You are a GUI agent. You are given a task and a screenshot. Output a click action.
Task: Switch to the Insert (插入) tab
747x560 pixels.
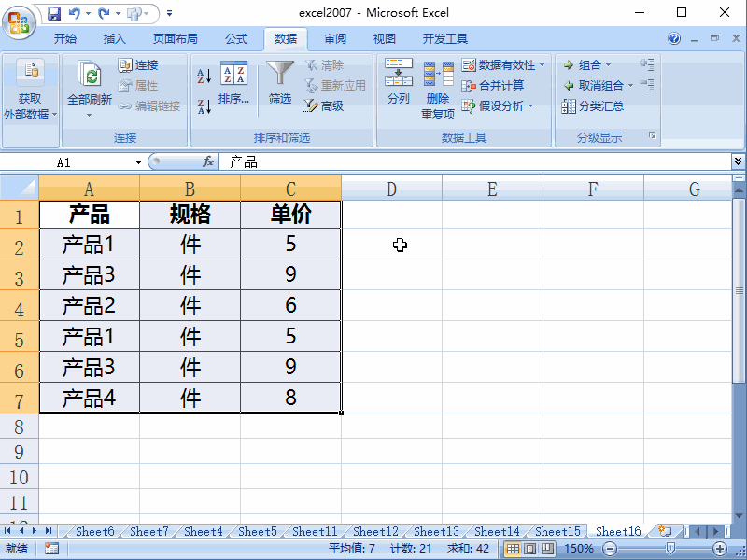click(114, 38)
